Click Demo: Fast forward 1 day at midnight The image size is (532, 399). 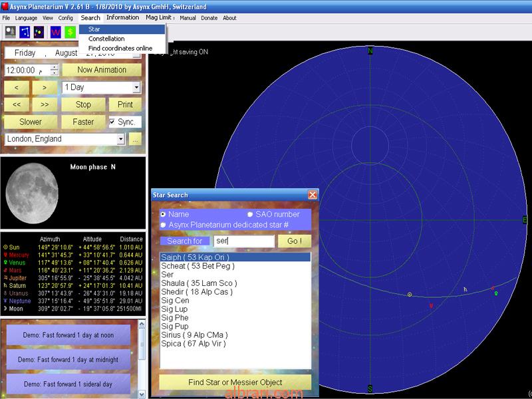(x=68, y=360)
